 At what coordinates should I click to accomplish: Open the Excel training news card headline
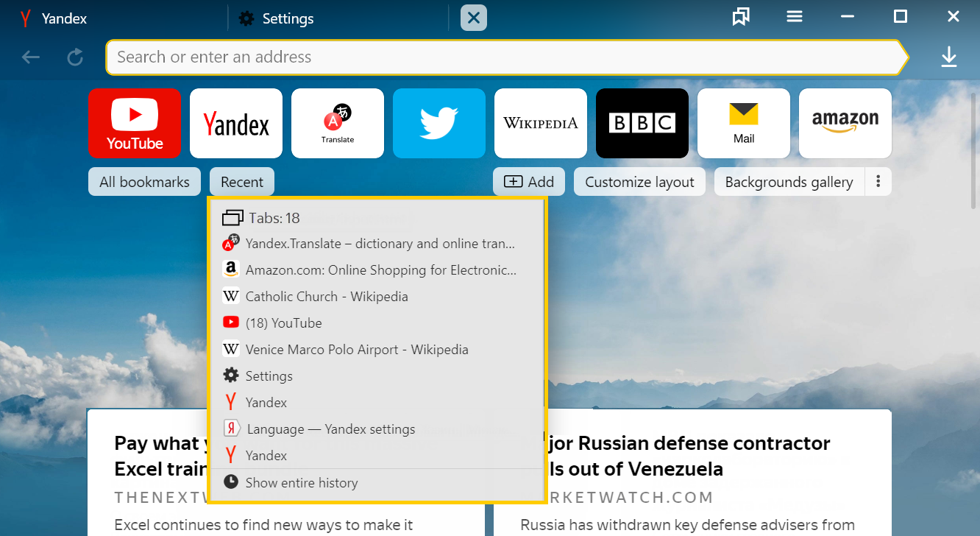click(161, 456)
